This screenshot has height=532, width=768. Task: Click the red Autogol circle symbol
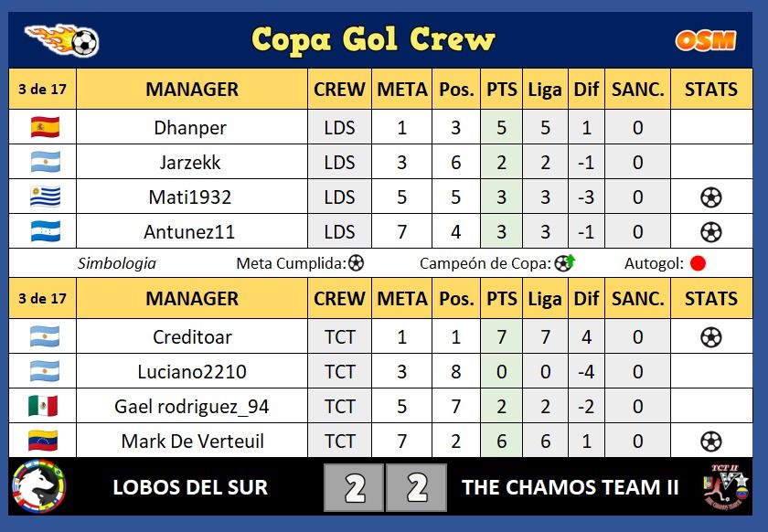coord(698,263)
